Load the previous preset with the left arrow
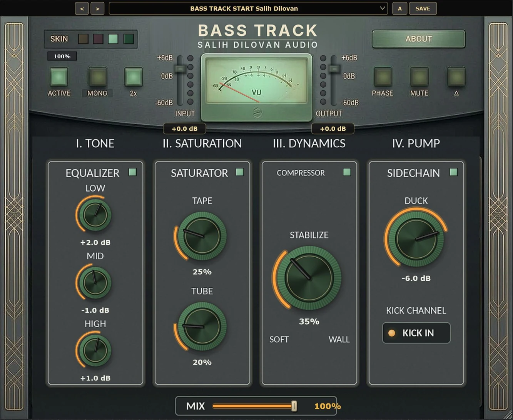Screen dimensions: 513x420 (x=82, y=8)
